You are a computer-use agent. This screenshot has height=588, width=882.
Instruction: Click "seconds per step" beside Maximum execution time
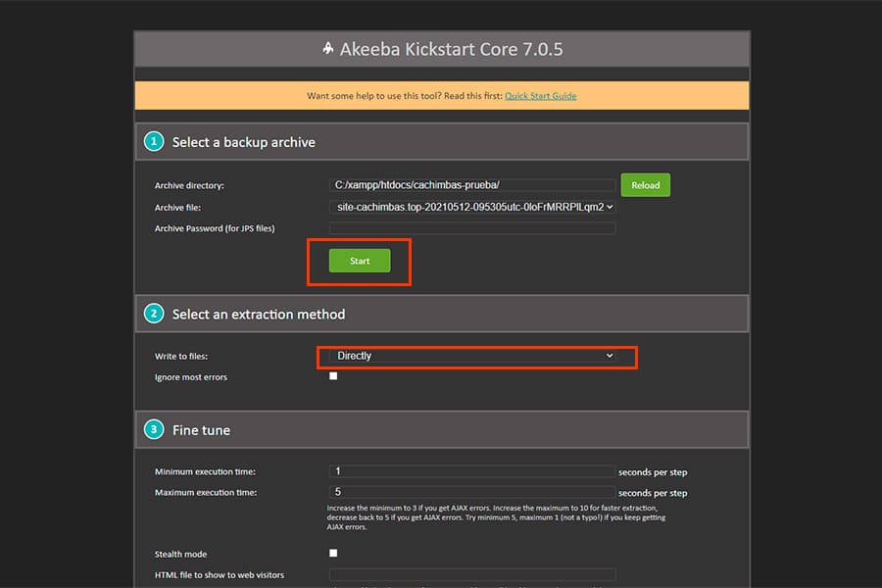(x=653, y=493)
